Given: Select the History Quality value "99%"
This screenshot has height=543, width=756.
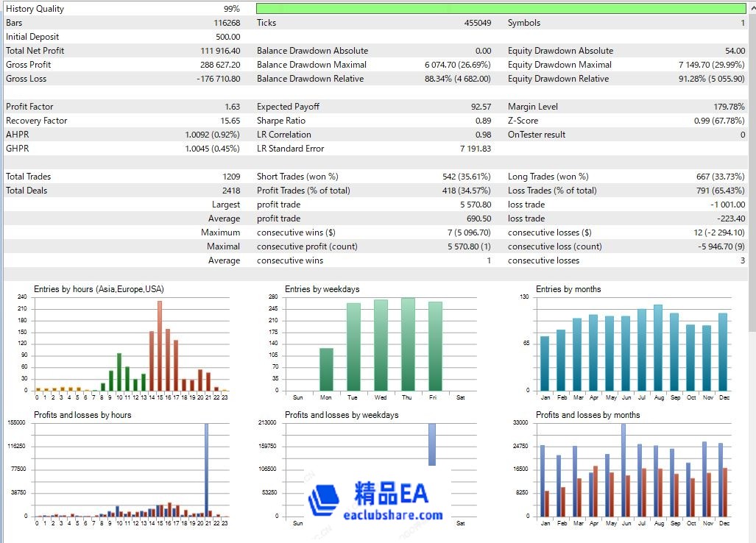Looking at the screenshot, I should (231, 9).
